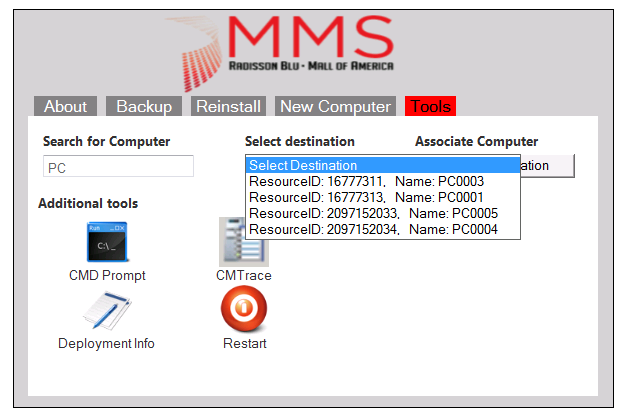Click the Search for Computer input field
626x420 pixels.
pos(118,166)
